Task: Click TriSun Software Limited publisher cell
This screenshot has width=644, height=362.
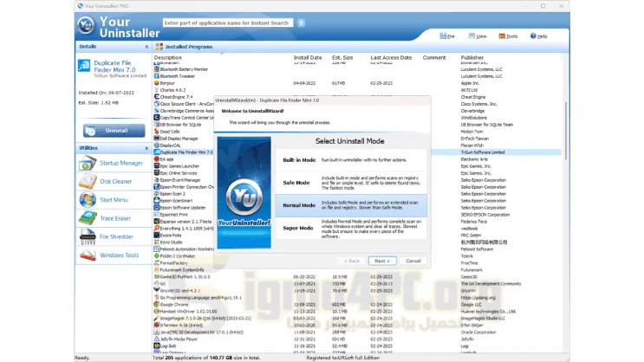Action: click(483, 152)
